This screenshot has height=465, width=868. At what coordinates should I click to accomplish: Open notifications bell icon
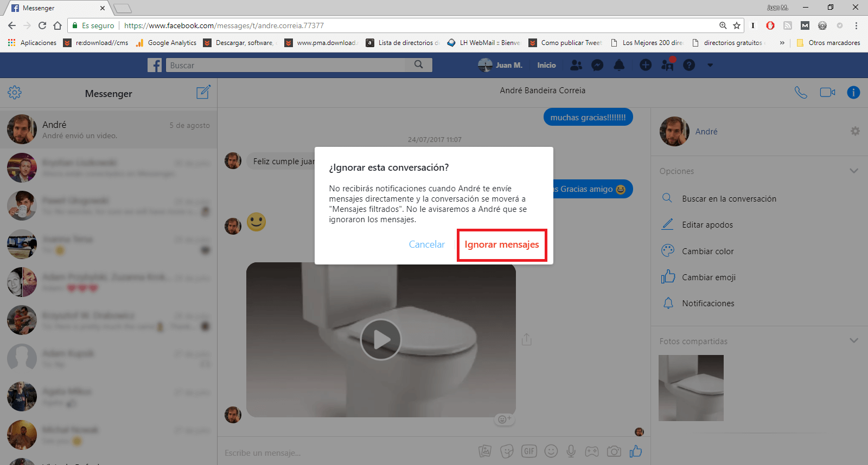coord(619,65)
